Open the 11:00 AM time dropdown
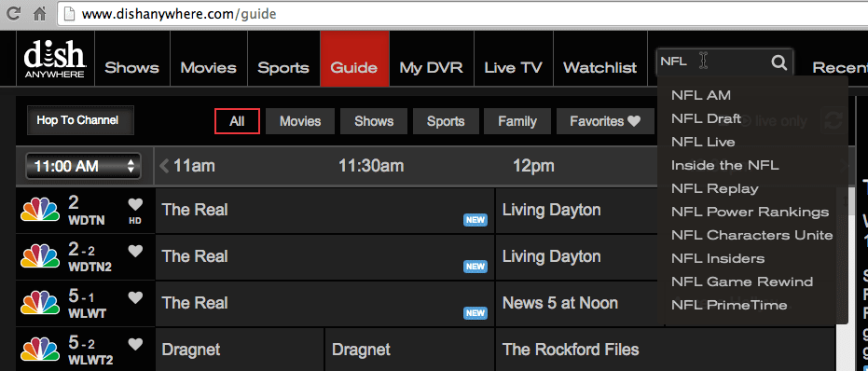The image size is (868, 371). 84,166
